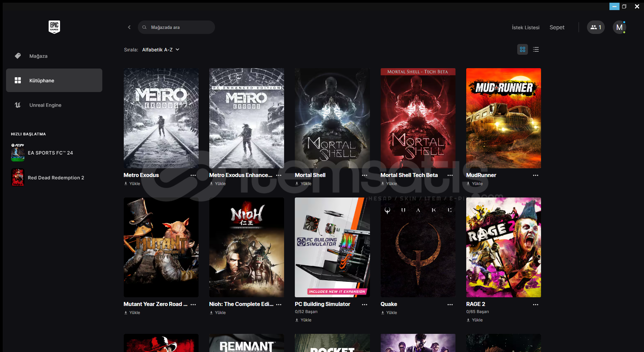Click EA SPORTS FC 24 quick-launch icon
The height and width of the screenshot is (352, 644).
(18, 152)
